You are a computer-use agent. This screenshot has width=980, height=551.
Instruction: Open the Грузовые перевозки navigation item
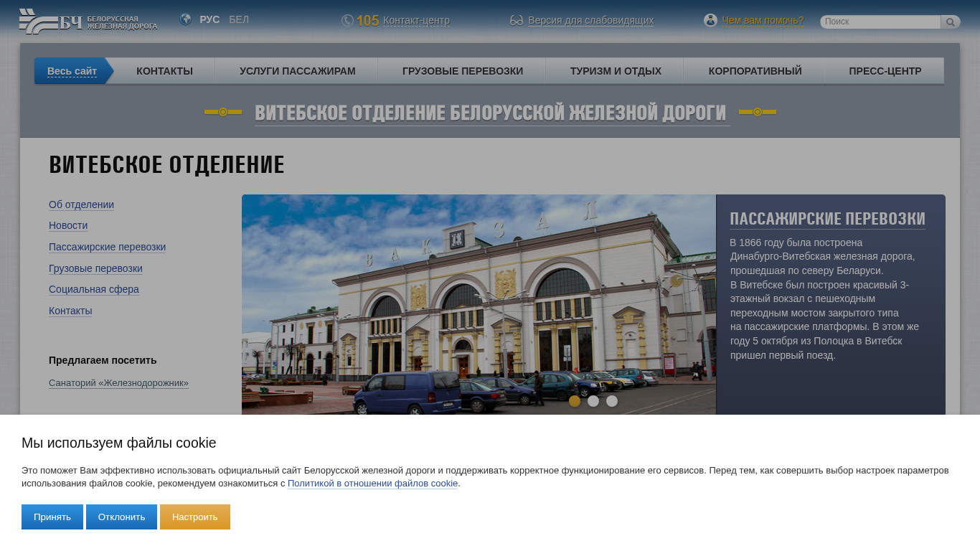click(x=463, y=71)
